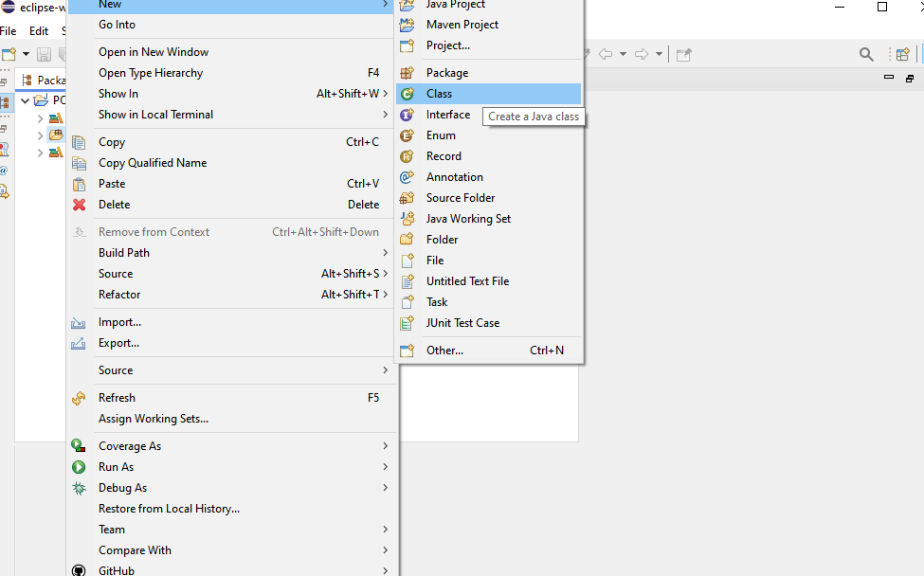924x576 pixels.
Task: Open the Edit menu in menu bar
Action: [x=39, y=31]
